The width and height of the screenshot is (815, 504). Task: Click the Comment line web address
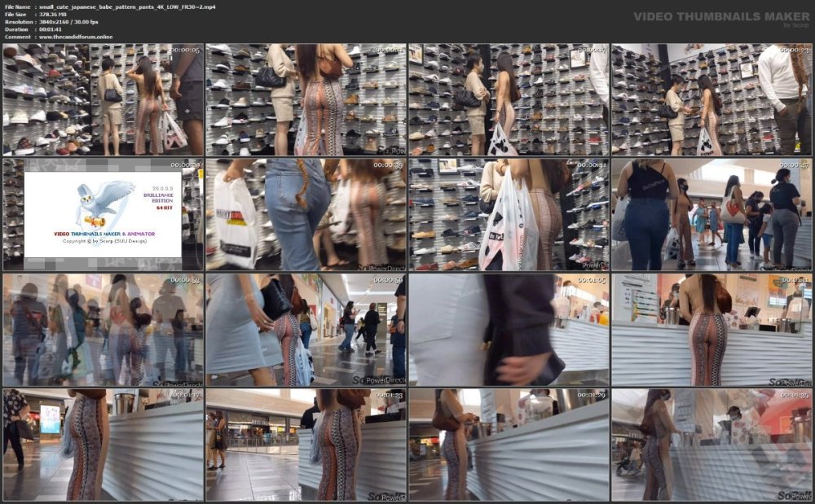point(76,37)
